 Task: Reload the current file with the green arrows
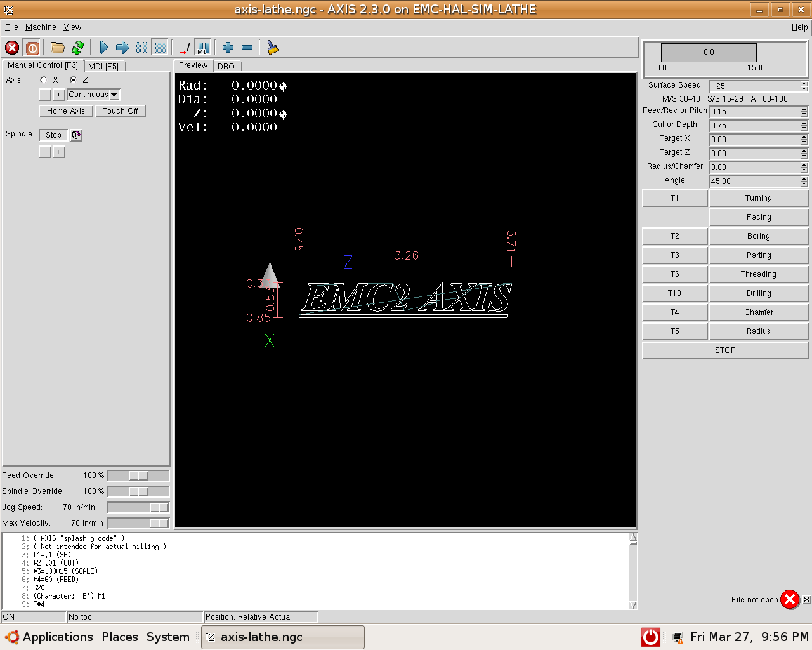78,48
